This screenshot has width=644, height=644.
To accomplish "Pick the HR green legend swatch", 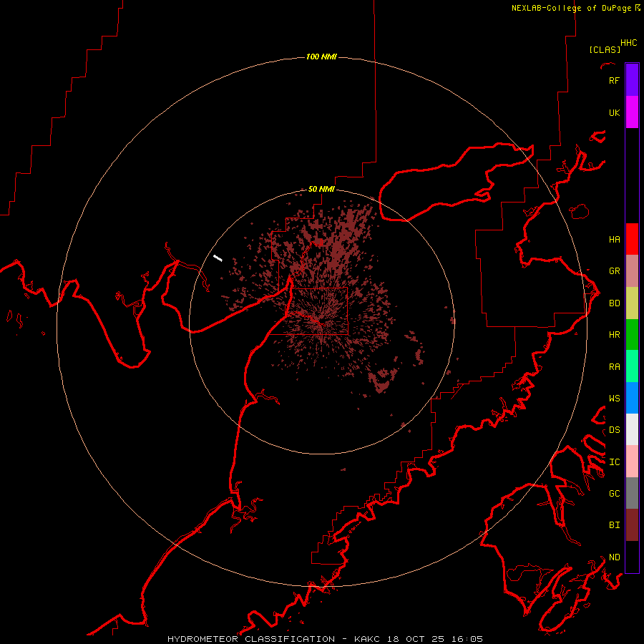I will (x=632, y=335).
